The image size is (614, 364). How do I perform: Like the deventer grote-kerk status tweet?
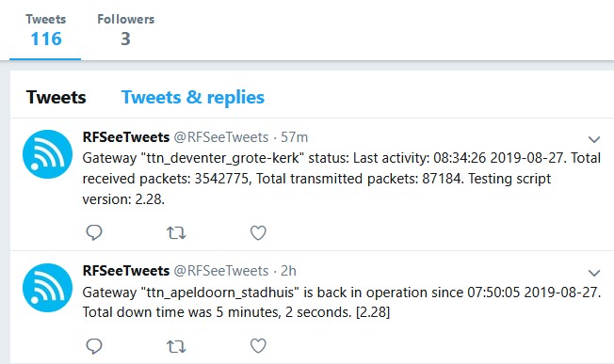pyautogui.click(x=258, y=232)
